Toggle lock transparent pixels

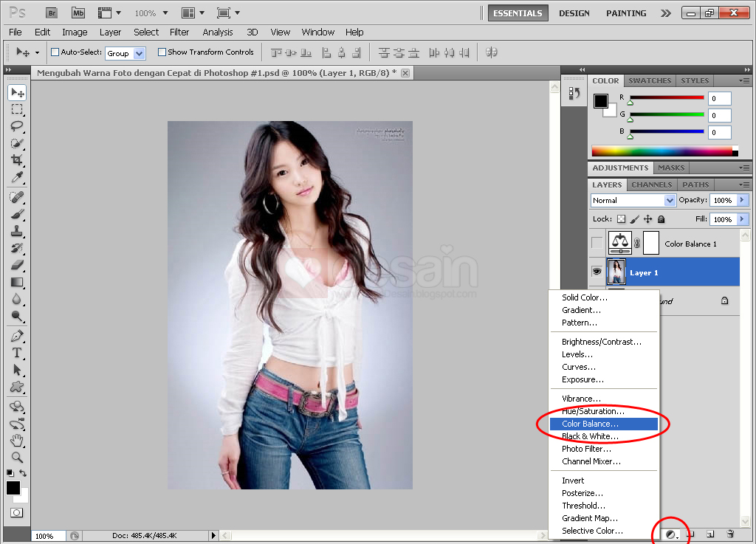[622, 219]
